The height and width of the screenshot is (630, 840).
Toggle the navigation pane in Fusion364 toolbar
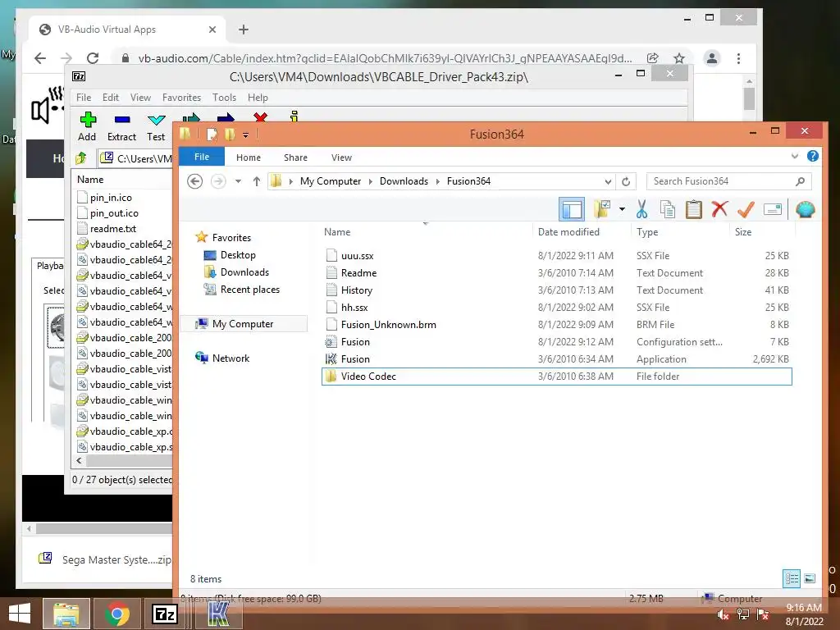pyautogui.click(x=572, y=209)
